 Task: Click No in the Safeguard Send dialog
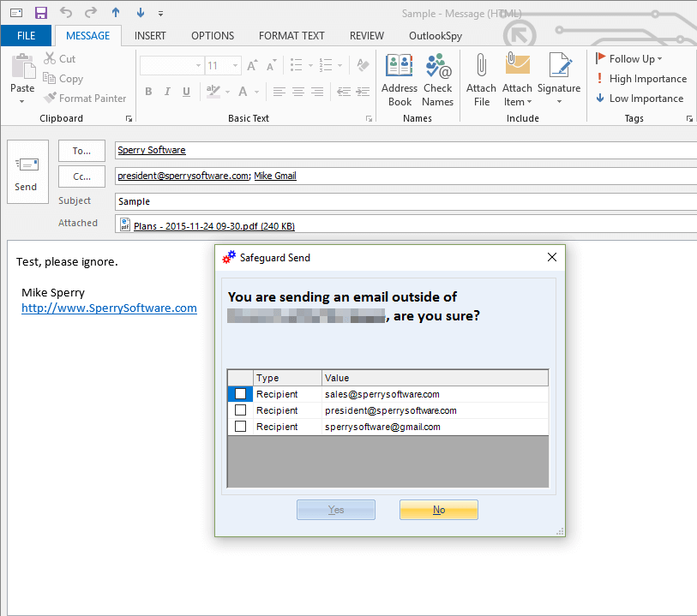click(x=438, y=509)
